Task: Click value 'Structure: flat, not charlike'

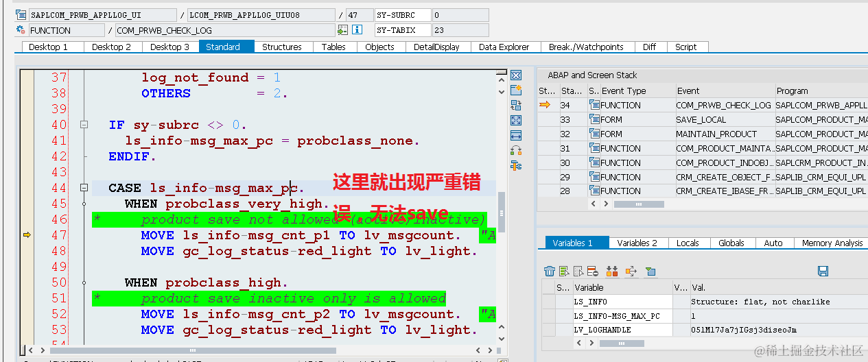Action: click(760, 302)
